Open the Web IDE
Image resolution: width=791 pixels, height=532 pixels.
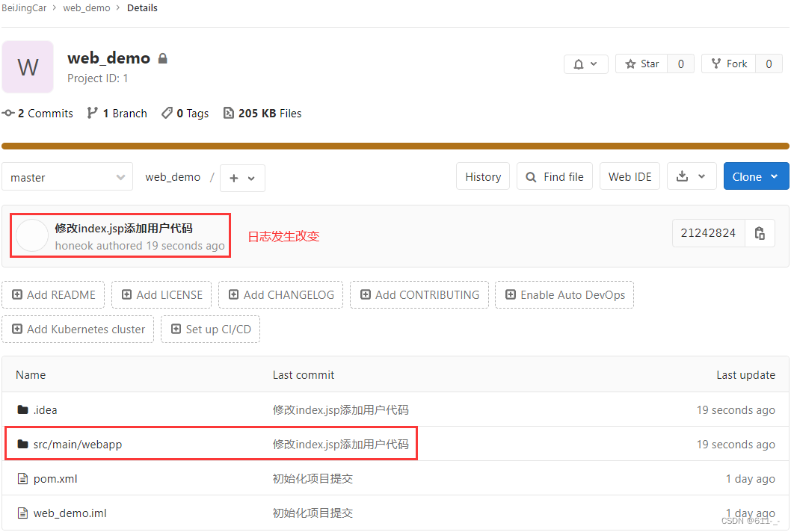pos(630,176)
